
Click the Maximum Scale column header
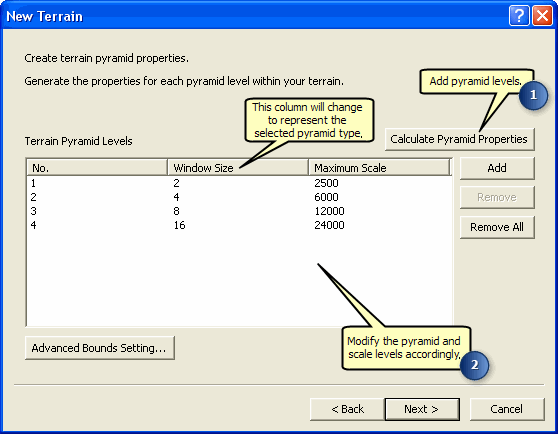coord(379,168)
